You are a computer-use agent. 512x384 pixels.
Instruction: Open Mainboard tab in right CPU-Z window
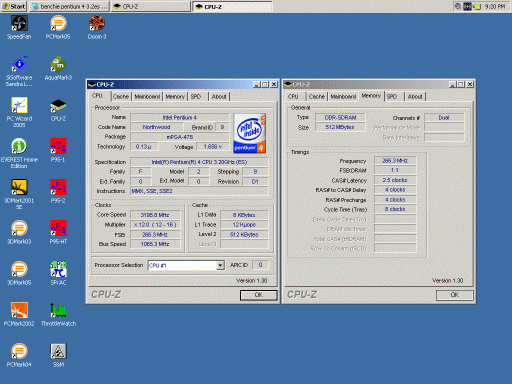tap(343, 97)
